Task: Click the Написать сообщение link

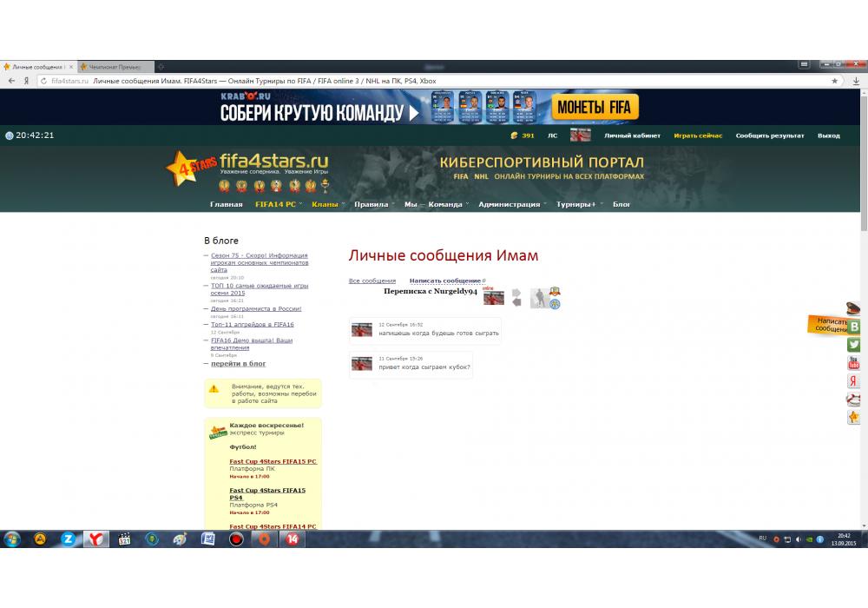Action: (x=445, y=281)
